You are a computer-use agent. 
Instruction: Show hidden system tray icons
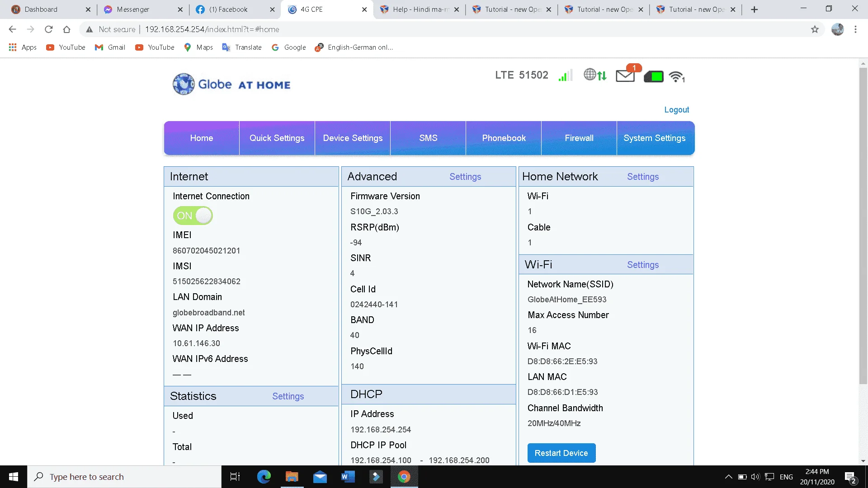click(x=728, y=477)
